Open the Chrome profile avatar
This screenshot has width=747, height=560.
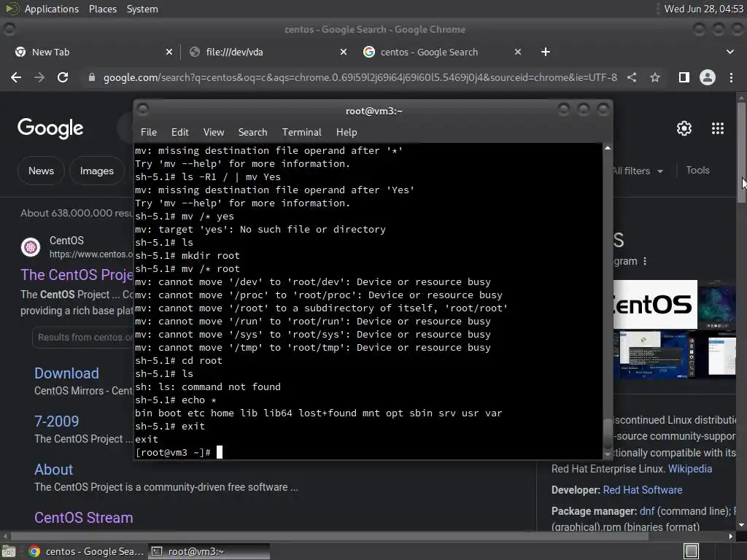pyautogui.click(x=708, y=77)
